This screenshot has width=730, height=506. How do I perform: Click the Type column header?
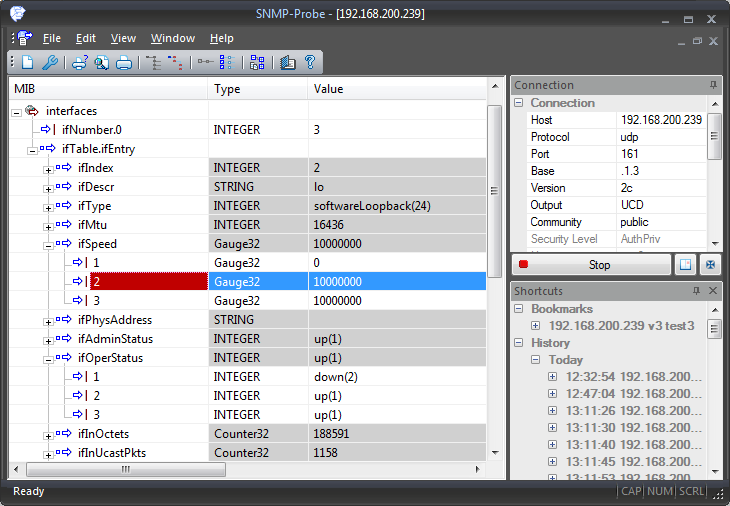(258, 88)
